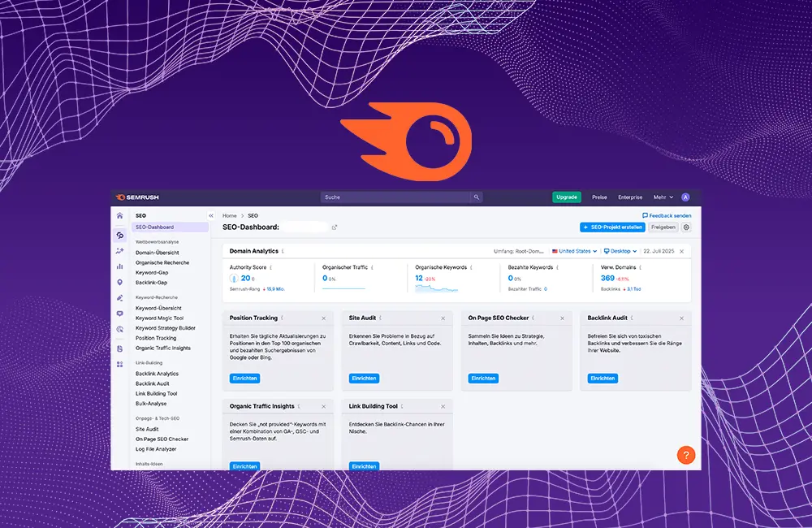Open Backlink-Gap in sidebar
This screenshot has width=812, height=528.
(151, 283)
